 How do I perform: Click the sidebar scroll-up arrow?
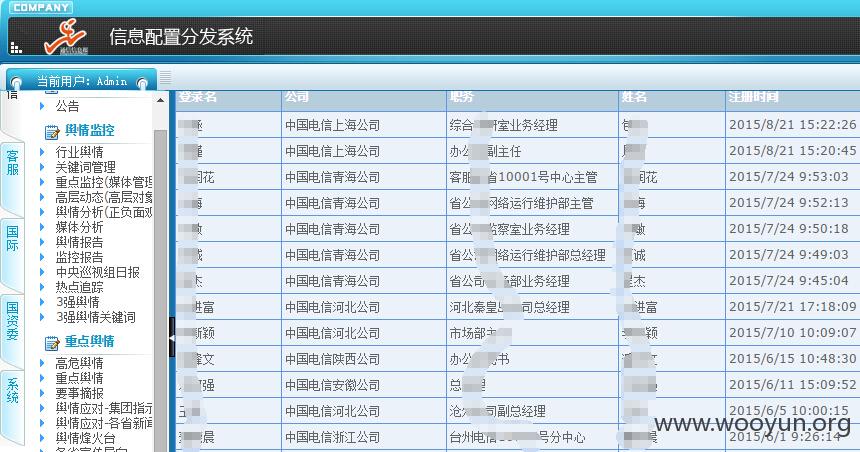point(160,101)
